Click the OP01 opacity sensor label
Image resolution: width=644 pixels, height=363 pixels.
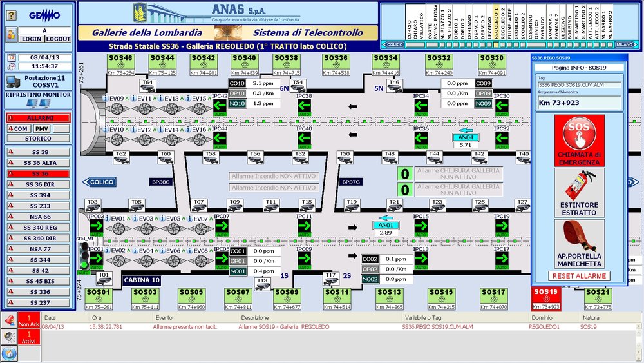pyautogui.click(x=238, y=261)
